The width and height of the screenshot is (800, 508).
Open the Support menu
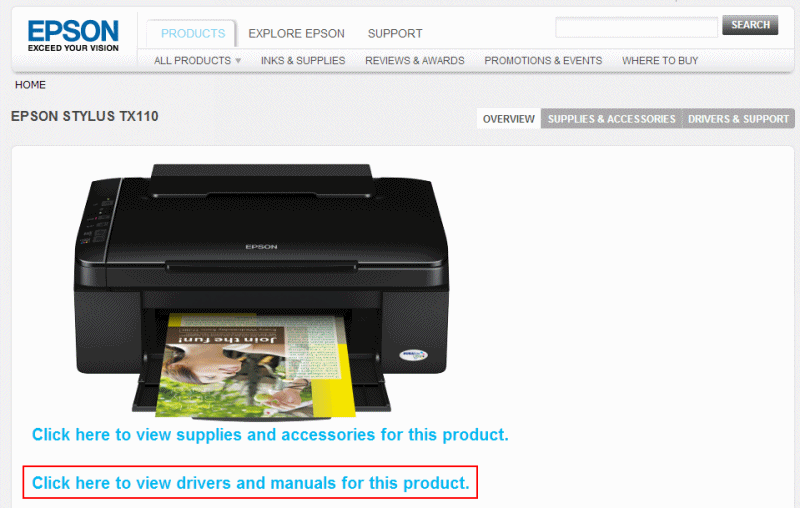395,34
